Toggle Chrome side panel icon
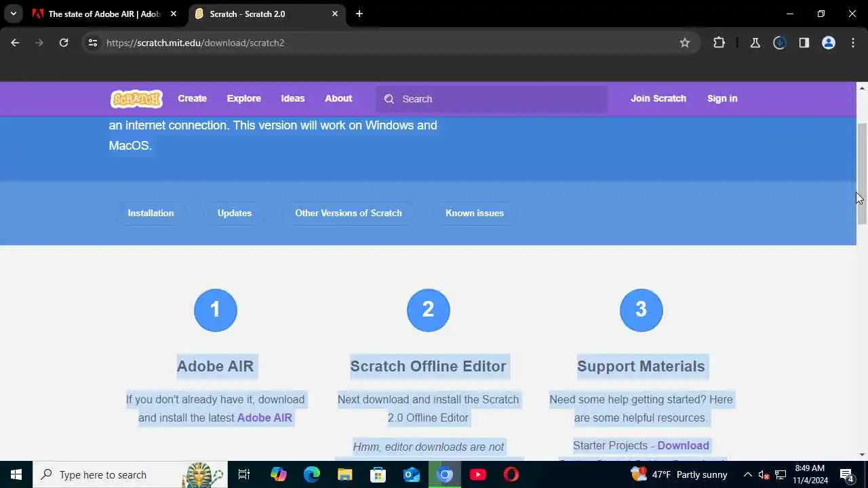The height and width of the screenshot is (488, 868). click(x=804, y=43)
